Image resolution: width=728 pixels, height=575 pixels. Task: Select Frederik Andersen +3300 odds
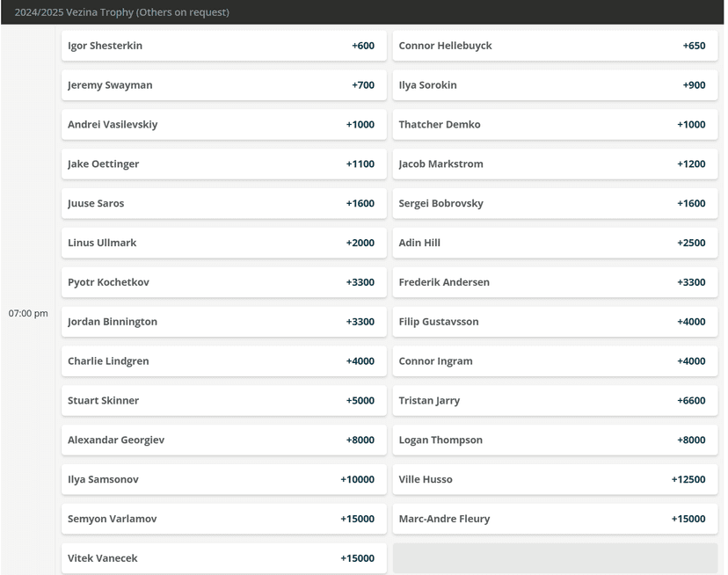click(555, 282)
